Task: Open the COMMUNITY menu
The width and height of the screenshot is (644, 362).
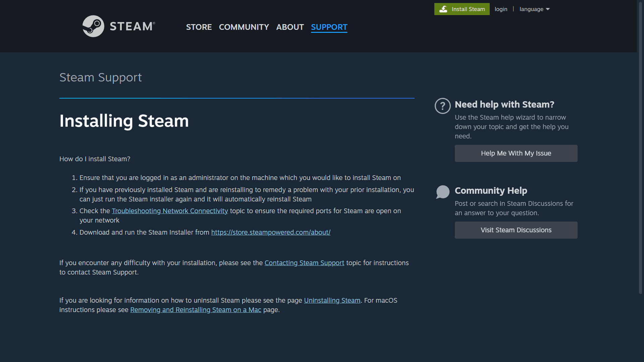Action: pyautogui.click(x=244, y=27)
